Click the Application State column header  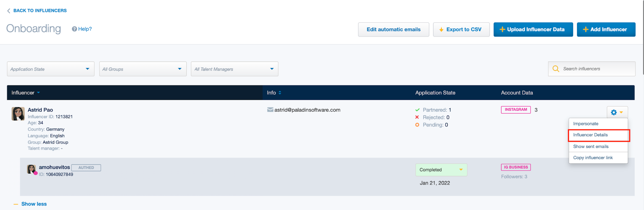[435, 93]
